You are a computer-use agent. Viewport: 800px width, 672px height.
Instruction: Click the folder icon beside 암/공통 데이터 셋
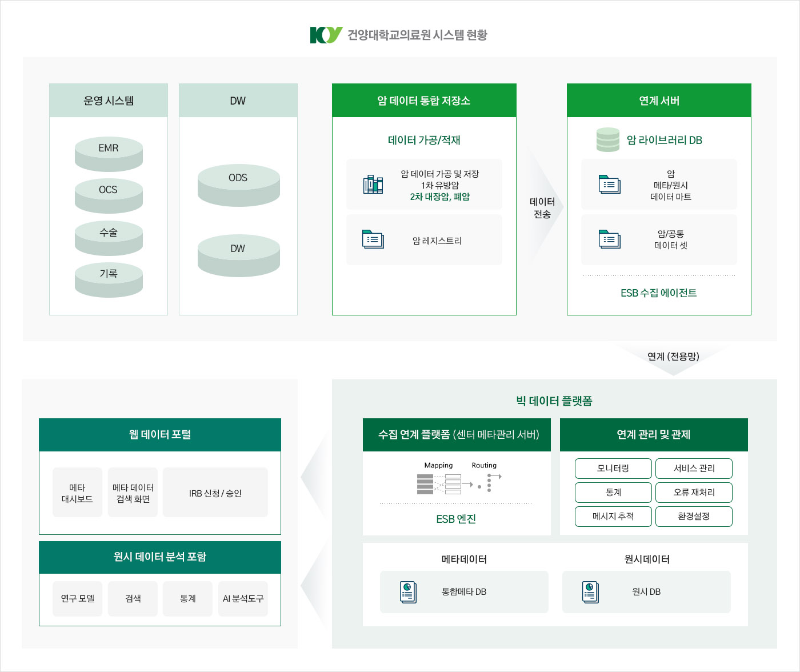point(609,239)
